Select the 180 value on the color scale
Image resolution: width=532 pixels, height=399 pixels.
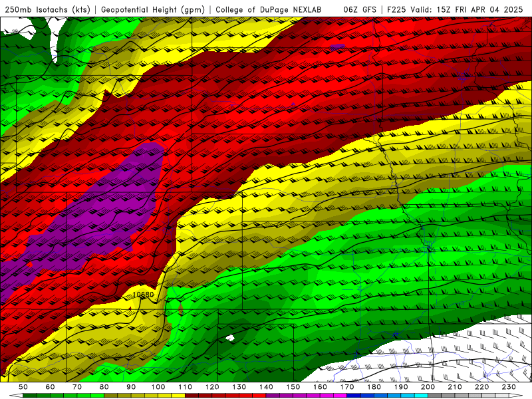tap(374, 387)
